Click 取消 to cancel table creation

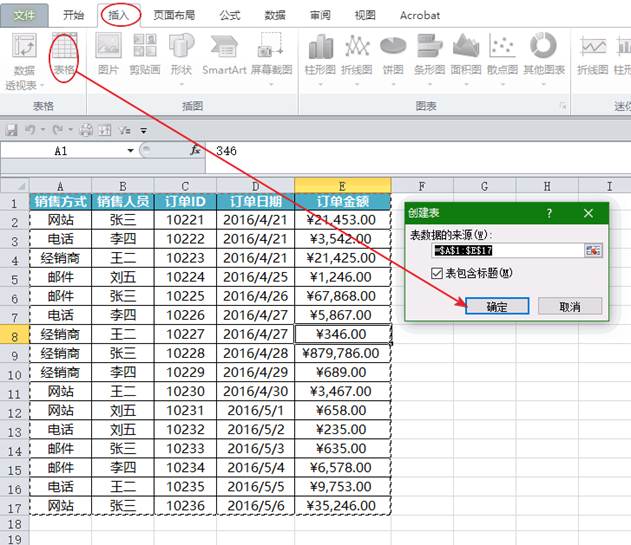568,306
